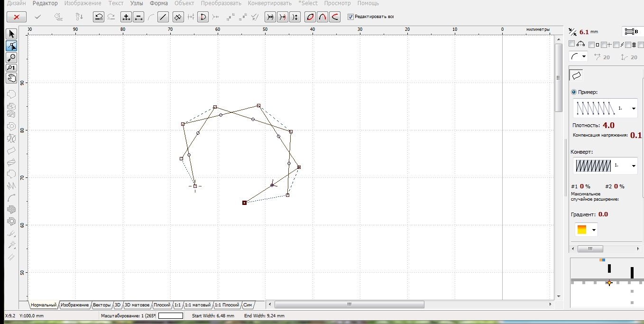Click the Компенсация напряжения value 0.1
Viewport: 644px width, 324px height.
636,135
